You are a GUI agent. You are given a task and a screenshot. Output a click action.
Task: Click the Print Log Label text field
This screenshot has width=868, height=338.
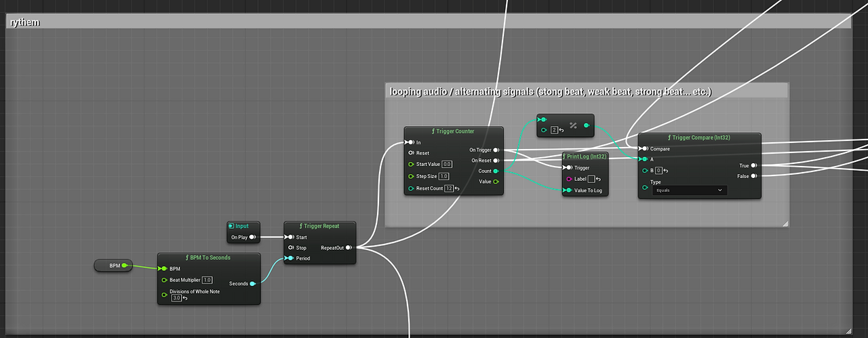click(591, 179)
